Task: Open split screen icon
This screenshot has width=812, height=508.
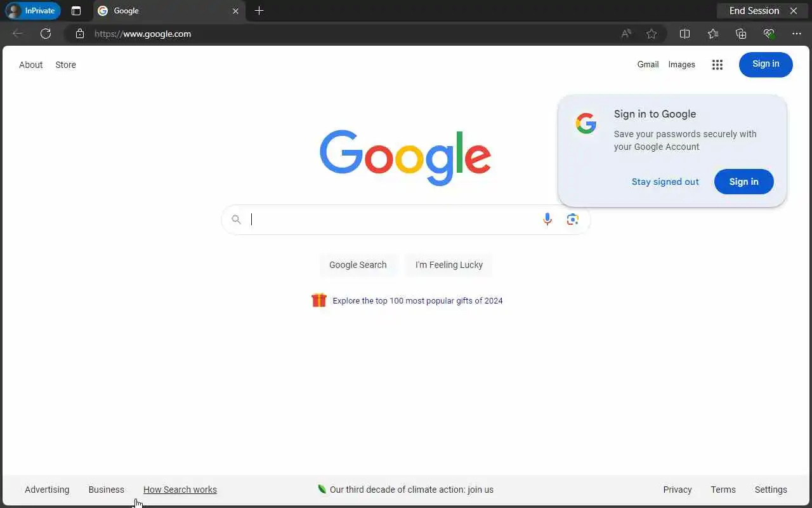Action: pos(684,34)
